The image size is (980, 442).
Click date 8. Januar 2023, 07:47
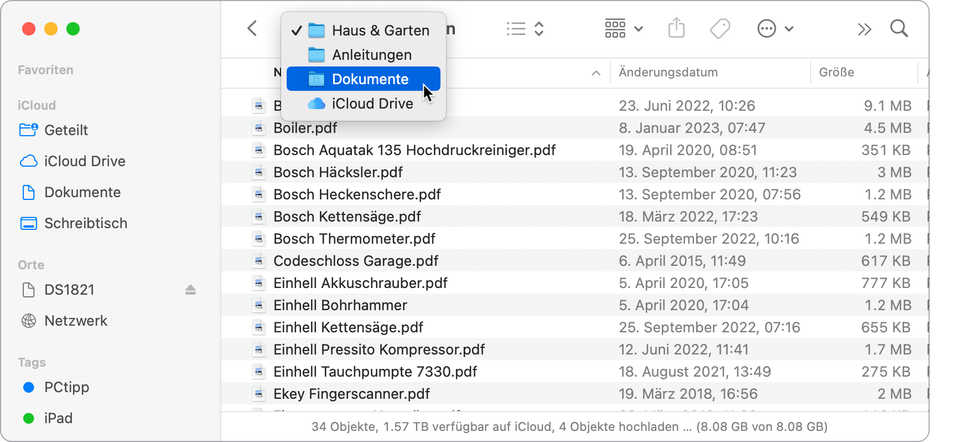pos(692,128)
